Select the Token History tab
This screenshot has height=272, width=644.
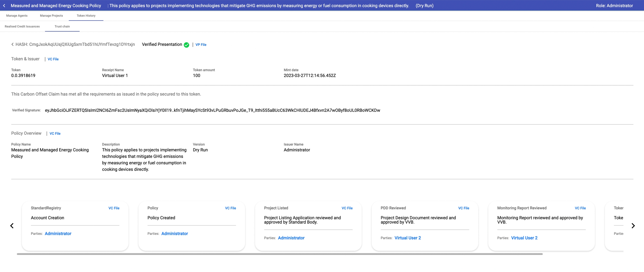pos(86,16)
